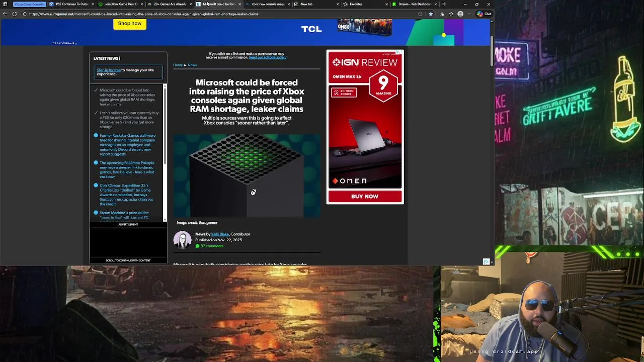
Task: Open a new tab with plus icon
Action: tap(444, 4)
